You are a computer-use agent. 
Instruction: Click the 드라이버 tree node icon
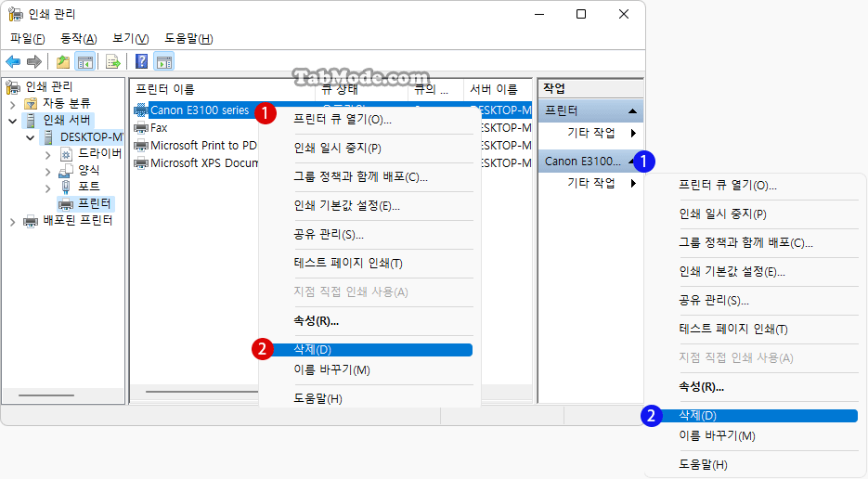point(66,153)
